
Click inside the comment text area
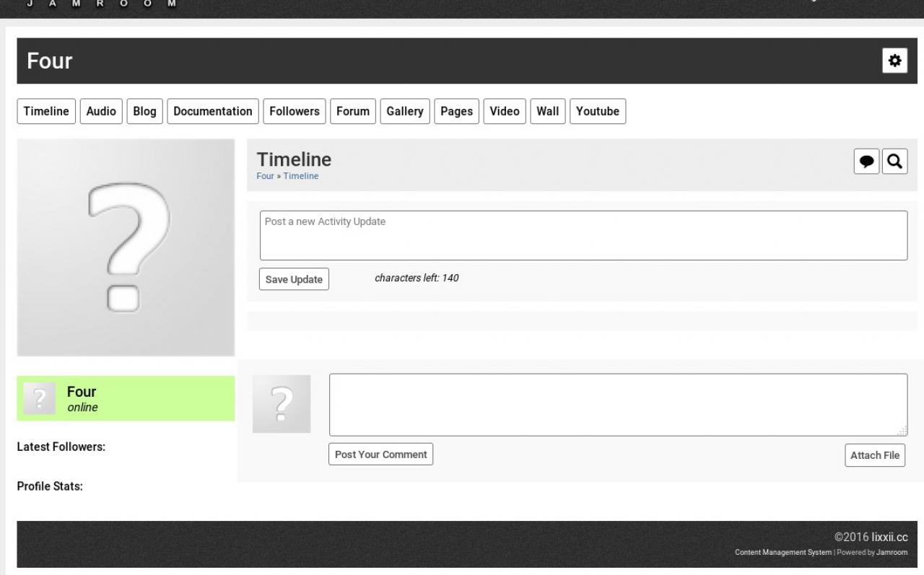[617, 404]
